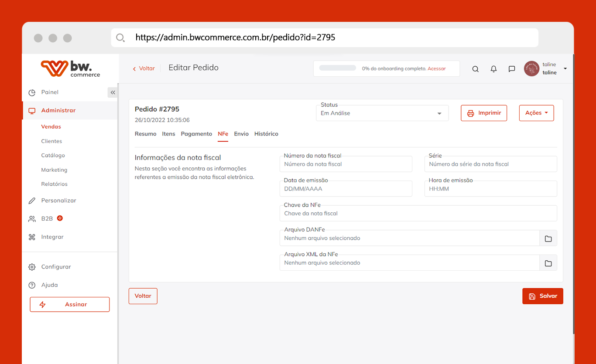Image resolution: width=596 pixels, height=364 pixels.
Task: Click the Arquivo XML da NFe file field
Action: (x=410, y=263)
